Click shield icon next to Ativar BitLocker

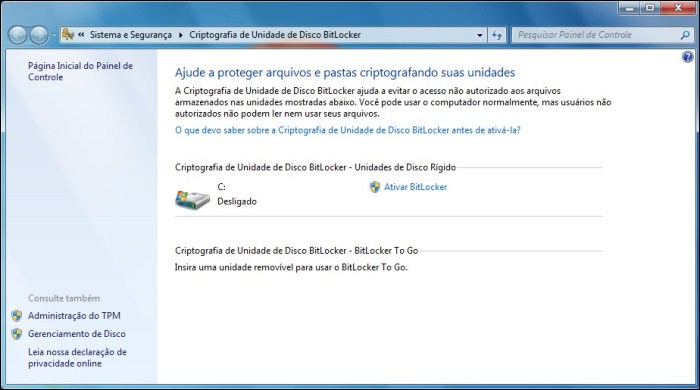pos(375,187)
